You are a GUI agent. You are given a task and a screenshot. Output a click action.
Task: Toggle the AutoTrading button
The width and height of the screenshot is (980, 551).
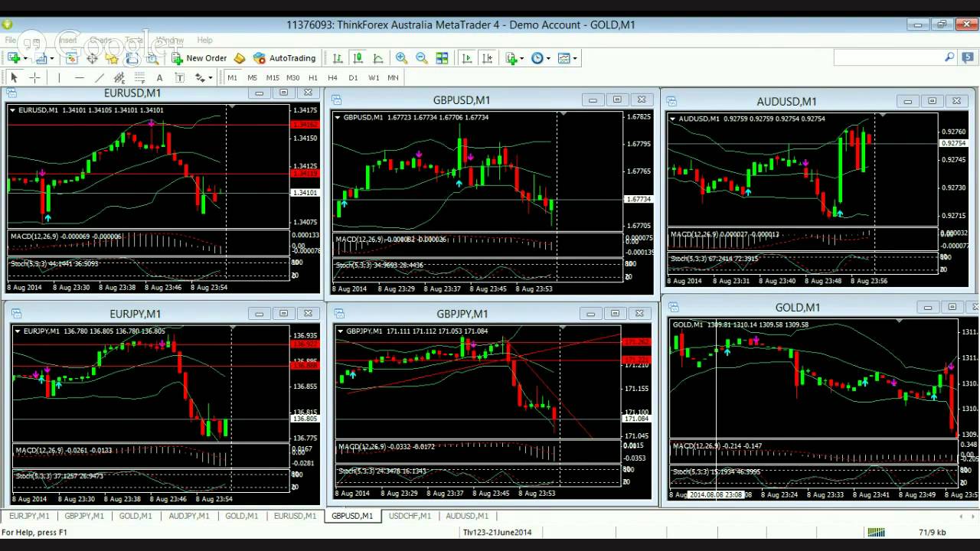[x=284, y=58]
